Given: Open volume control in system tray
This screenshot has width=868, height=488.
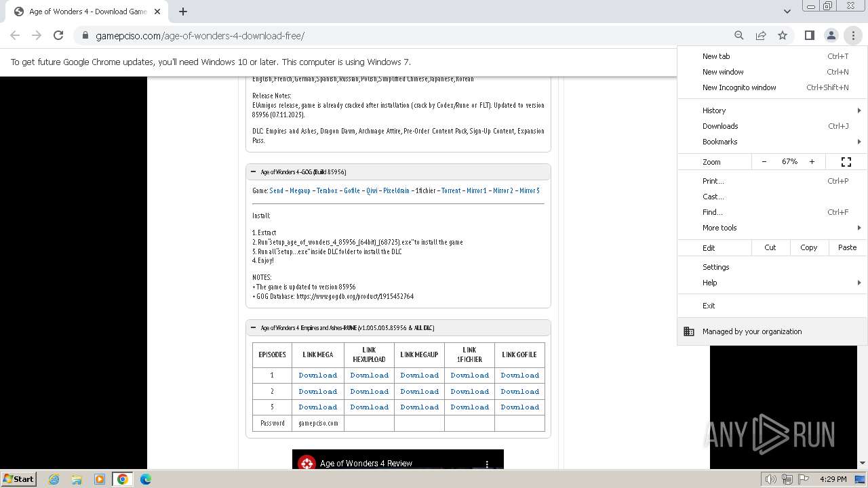Looking at the screenshot, I should (771, 479).
